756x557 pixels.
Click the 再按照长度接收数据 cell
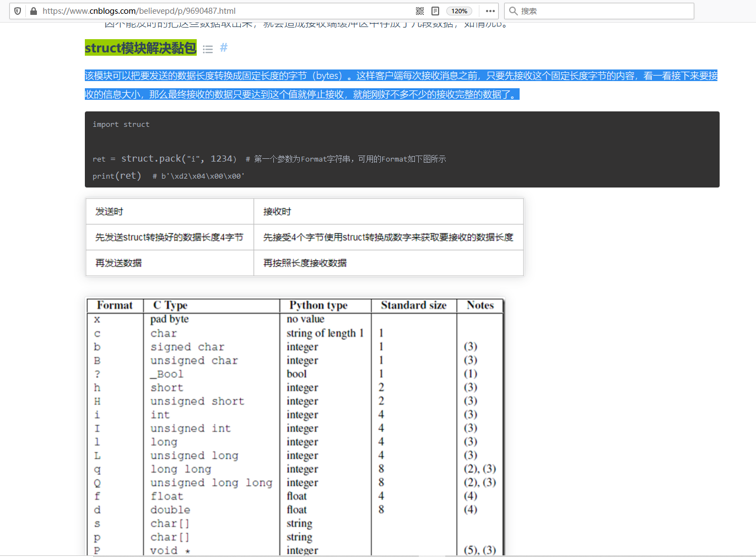coord(388,263)
